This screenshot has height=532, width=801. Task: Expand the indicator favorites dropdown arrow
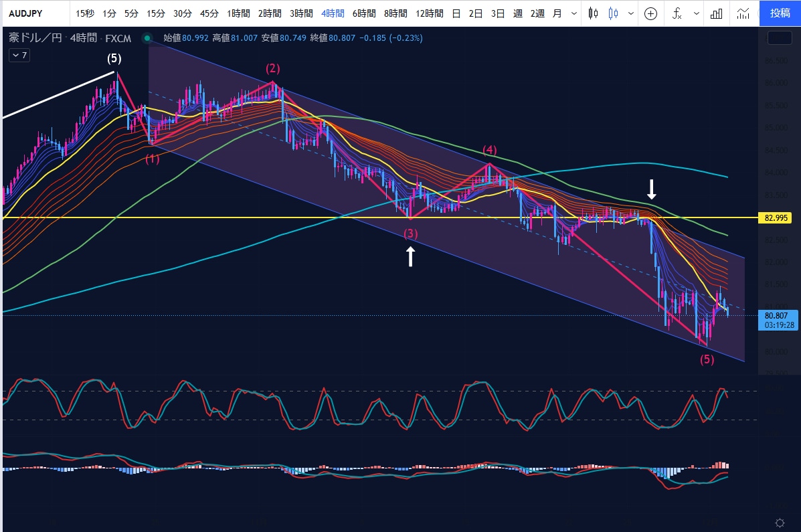pyautogui.click(x=697, y=13)
